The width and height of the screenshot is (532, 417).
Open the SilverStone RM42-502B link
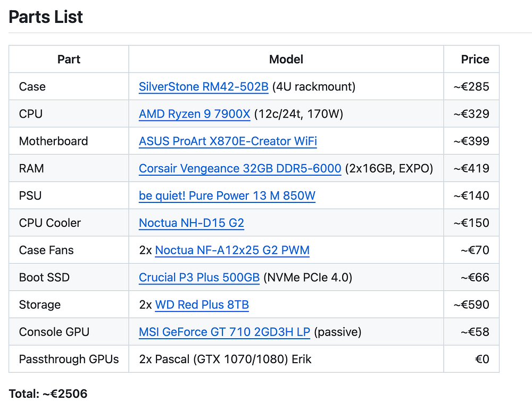[x=203, y=87]
